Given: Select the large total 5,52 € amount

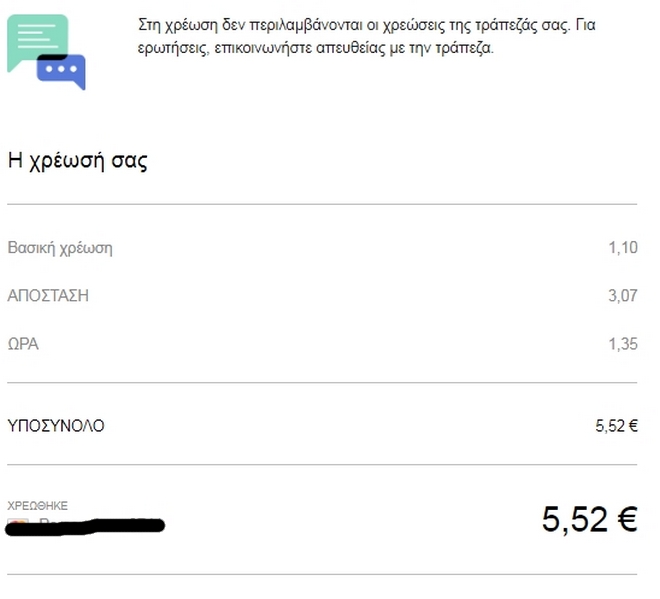Looking at the screenshot, I should 589,519.
